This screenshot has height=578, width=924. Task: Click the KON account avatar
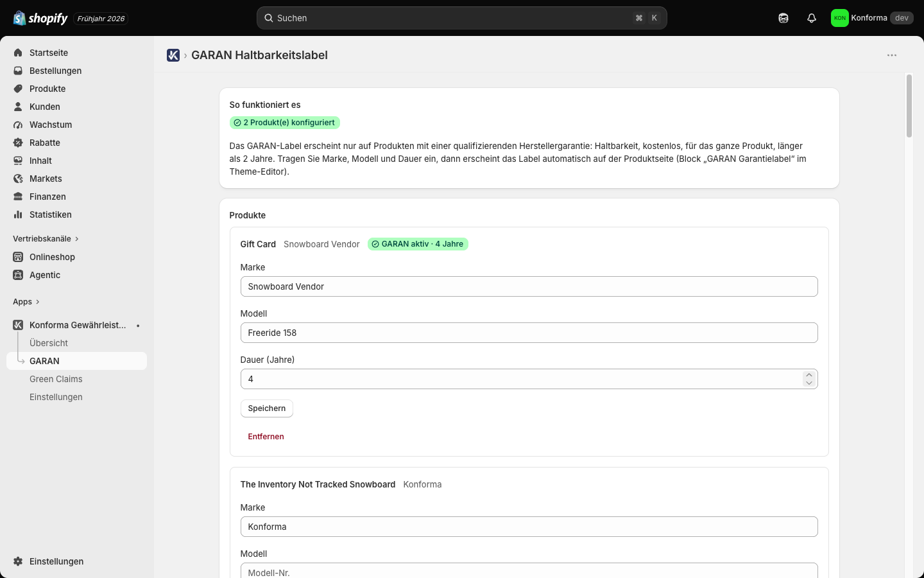click(x=839, y=18)
